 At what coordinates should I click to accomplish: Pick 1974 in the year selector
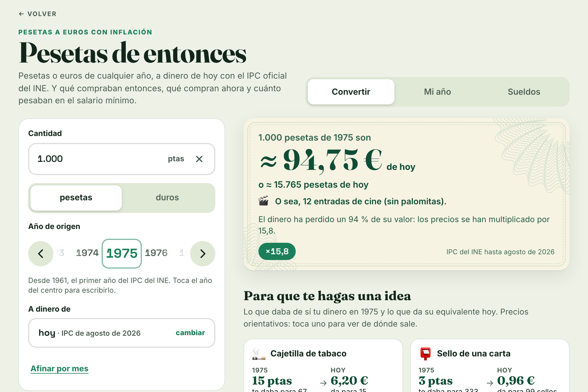[87, 253]
